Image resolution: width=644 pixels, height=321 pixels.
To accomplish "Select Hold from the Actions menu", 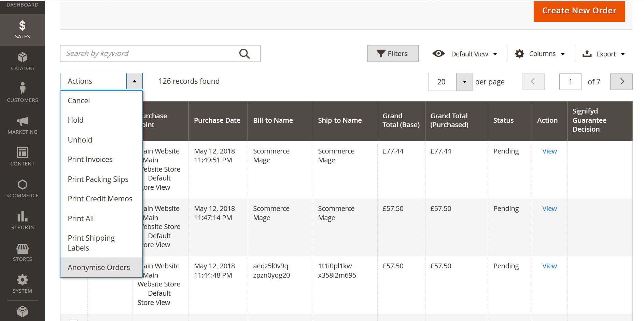I will pos(75,120).
